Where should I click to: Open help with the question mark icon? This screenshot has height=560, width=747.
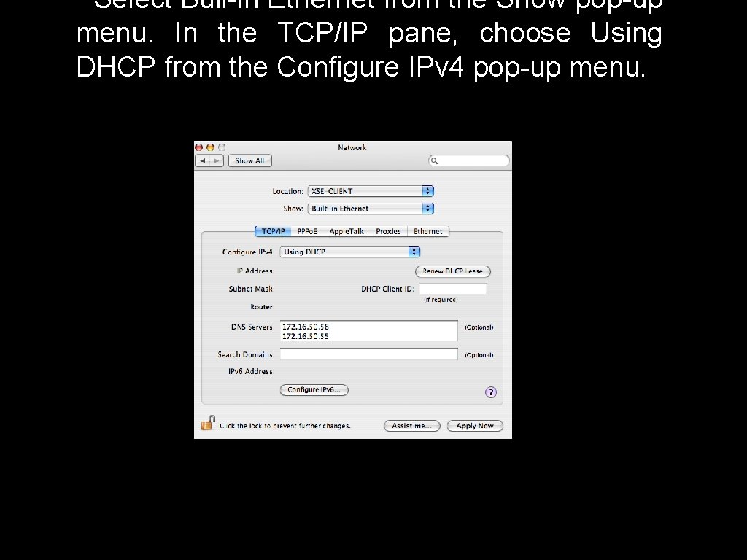pyautogui.click(x=491, y=392)
